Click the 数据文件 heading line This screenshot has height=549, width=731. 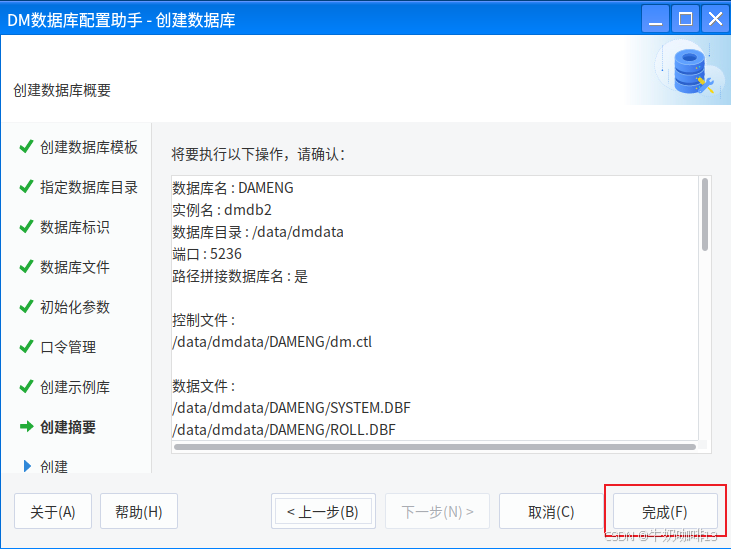204,386
